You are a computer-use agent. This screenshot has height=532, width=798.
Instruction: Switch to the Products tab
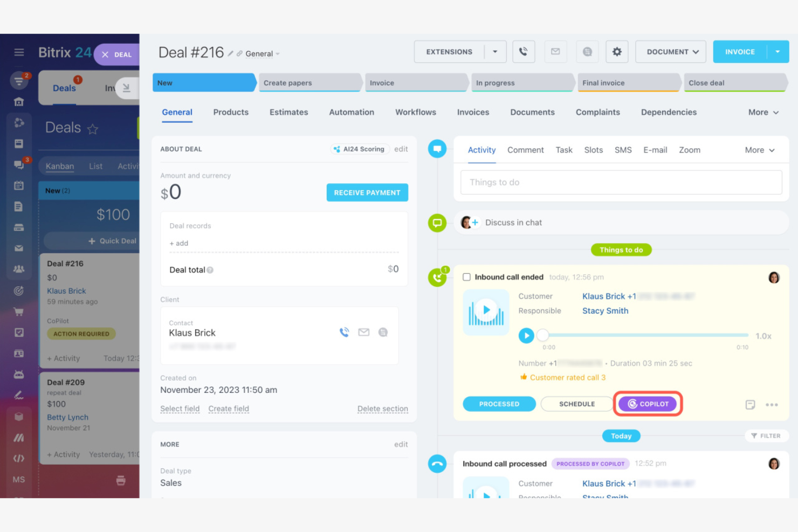[x=230, y=112]
